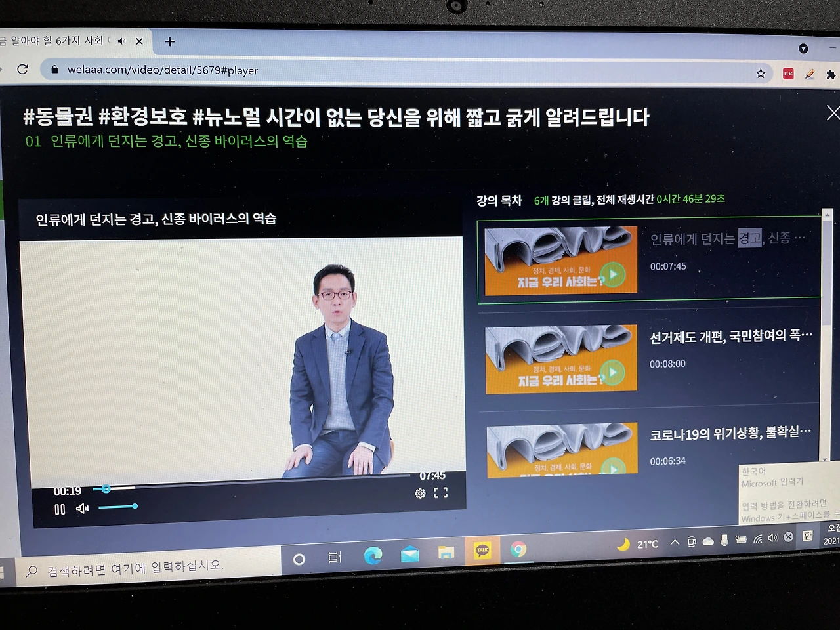This screenshot has width=840, height=630.
Task: Open the video player settings gear
Action: (420, 493)
